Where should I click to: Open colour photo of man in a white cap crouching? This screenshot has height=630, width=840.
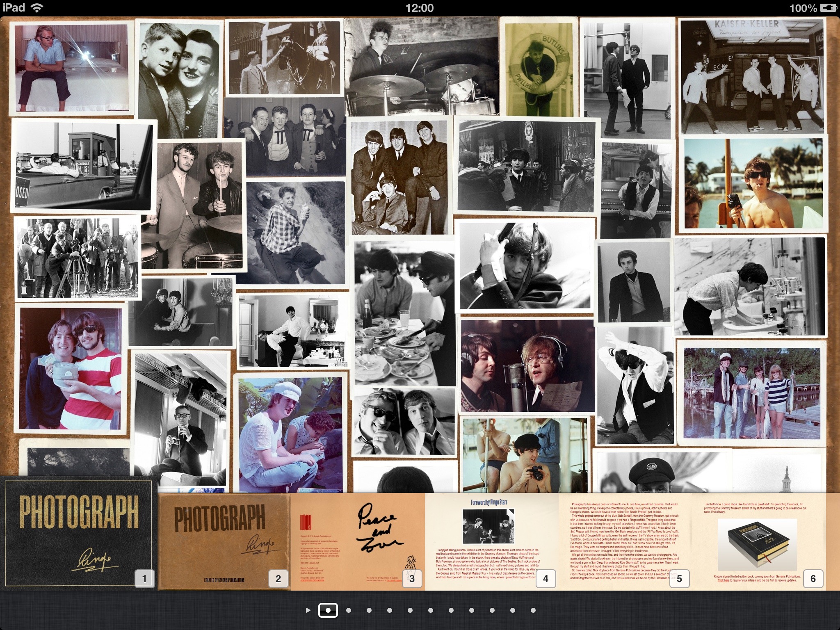pos(290,431)
